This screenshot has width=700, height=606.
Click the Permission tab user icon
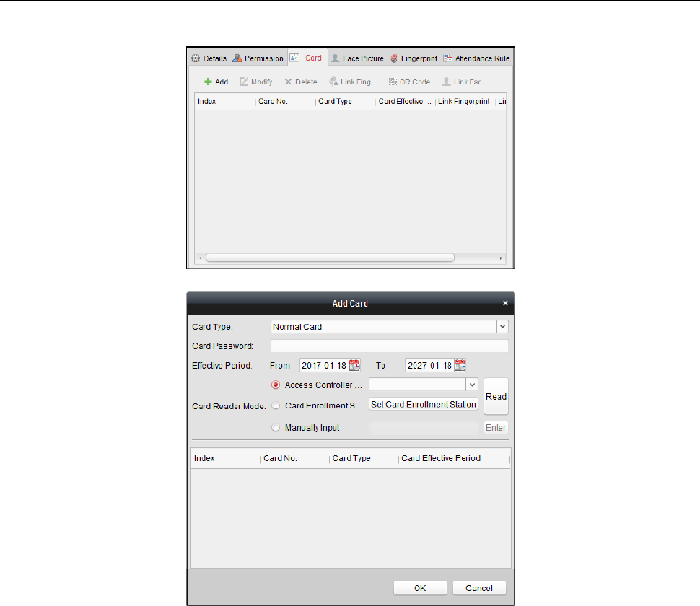pyautogui.click(x=237, y=58)
